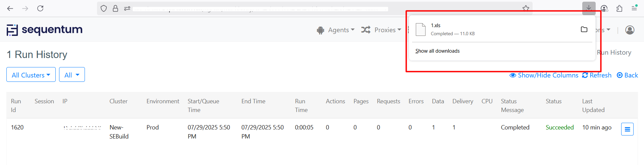Click the Sequentum logo

click(45, 30)
